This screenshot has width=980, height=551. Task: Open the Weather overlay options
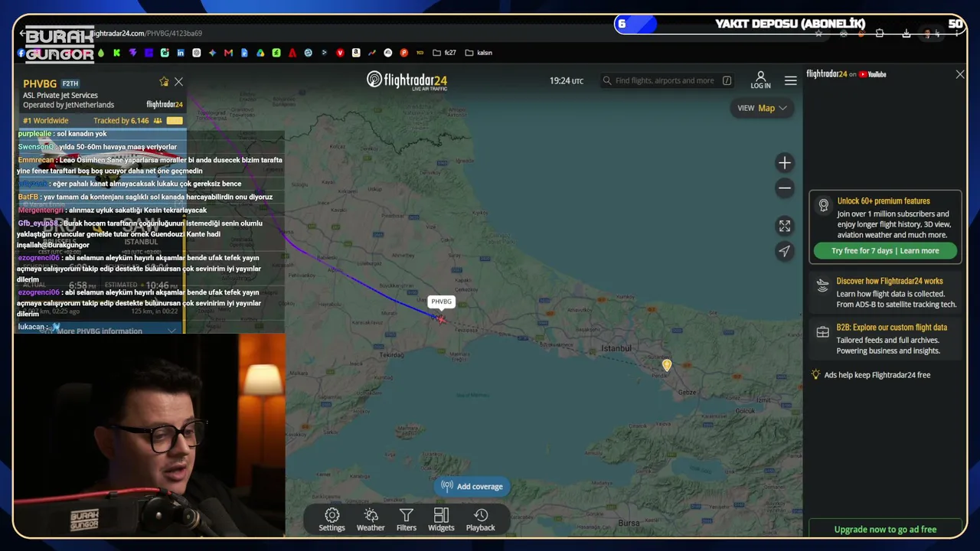(x=371, y=519)
